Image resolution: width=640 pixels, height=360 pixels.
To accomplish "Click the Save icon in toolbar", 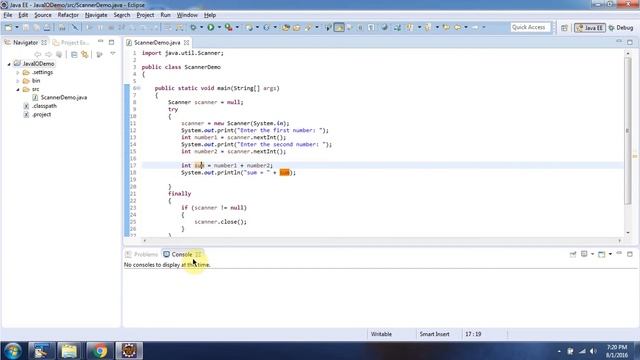I will pos(25,27).
